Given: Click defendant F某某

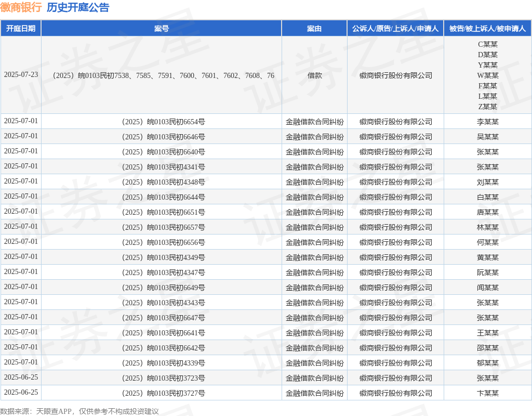Looking at the screenshot, I should coord(487,86).
